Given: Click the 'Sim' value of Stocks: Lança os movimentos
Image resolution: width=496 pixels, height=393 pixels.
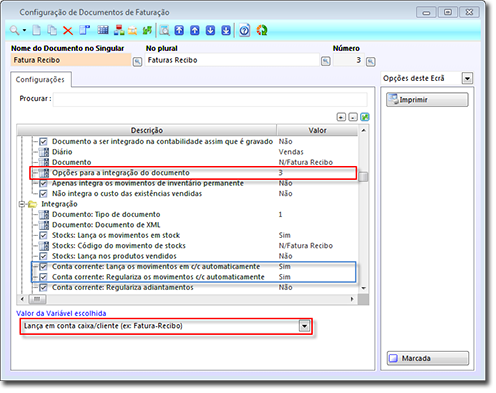Looking at the screenshot, I should tap(284, 235).
